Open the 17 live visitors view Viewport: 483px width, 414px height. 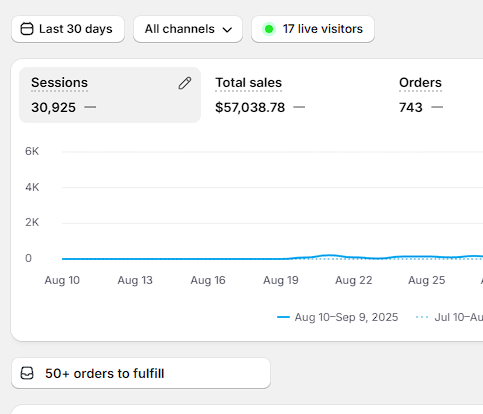[313, 29]
